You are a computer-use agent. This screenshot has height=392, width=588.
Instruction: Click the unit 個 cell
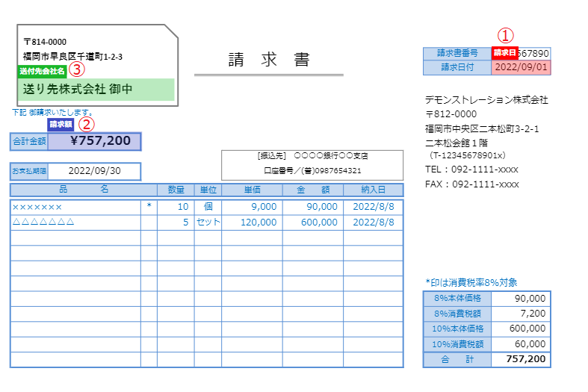pyautogui.click(x=208, y=207)
